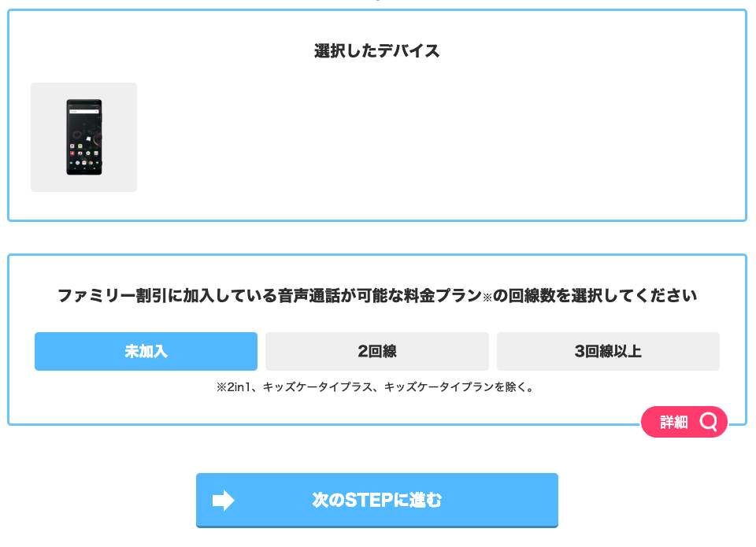Viewport: 756px width, 547px height.
Task: Click the right arrow icon on next-step button
Action: point(223,501)
